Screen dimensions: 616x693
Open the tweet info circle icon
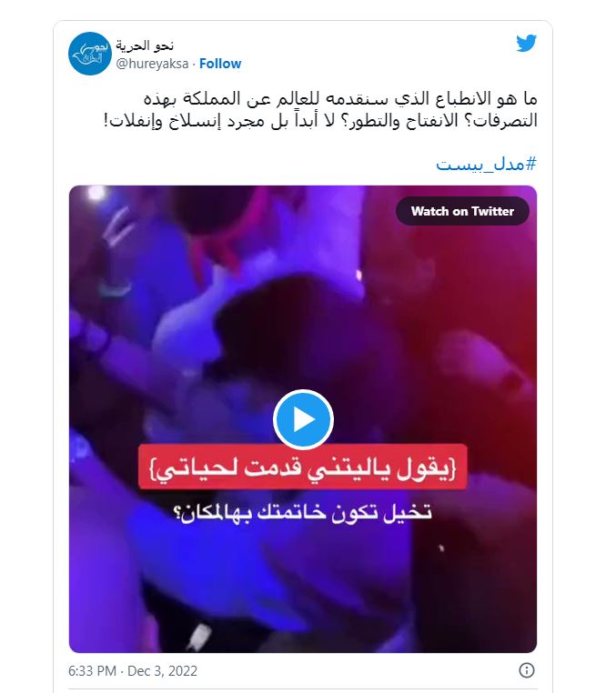(x=526, y=670)
